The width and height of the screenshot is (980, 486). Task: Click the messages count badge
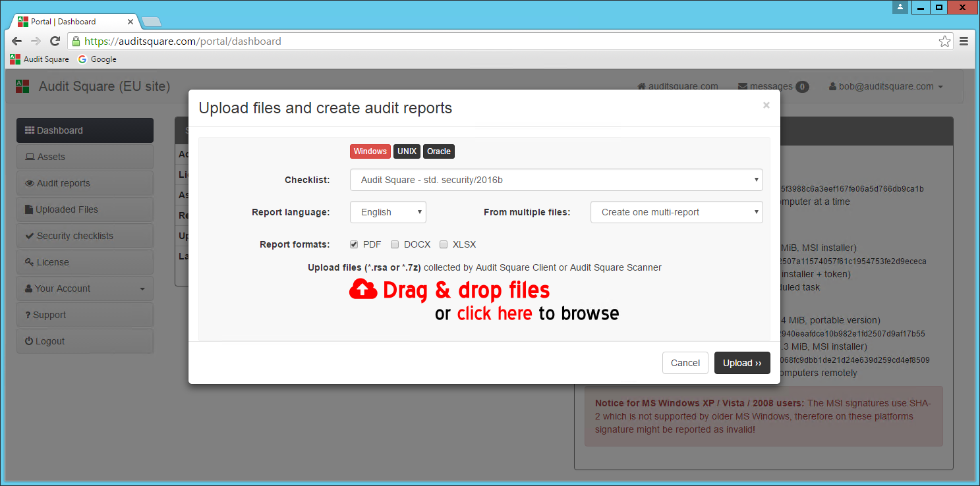(x=802, y=86)
